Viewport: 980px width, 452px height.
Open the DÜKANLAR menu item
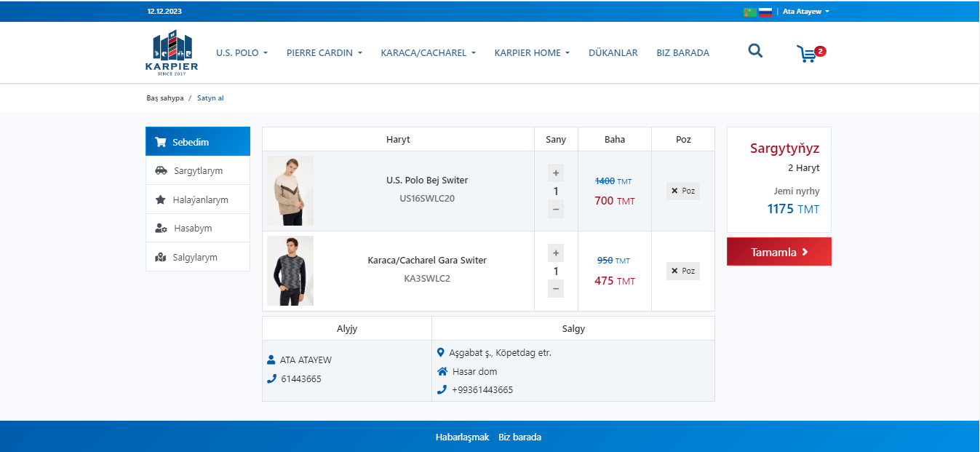613,53
